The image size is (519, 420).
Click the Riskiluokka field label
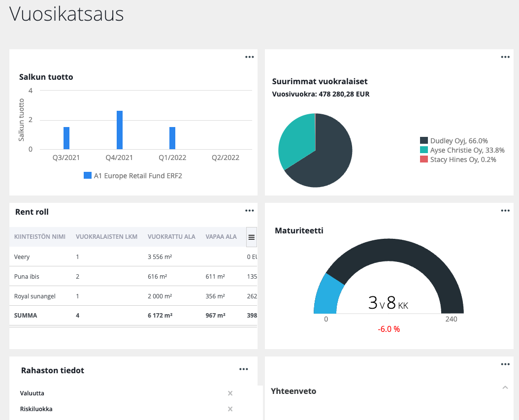tap(36, 409)
